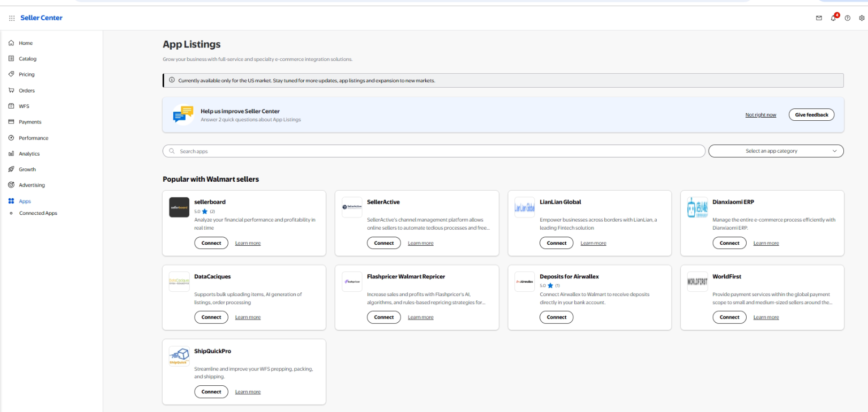Connect the WorldFirst app
This screenshot has width=868, height=412.
point(729,317)
